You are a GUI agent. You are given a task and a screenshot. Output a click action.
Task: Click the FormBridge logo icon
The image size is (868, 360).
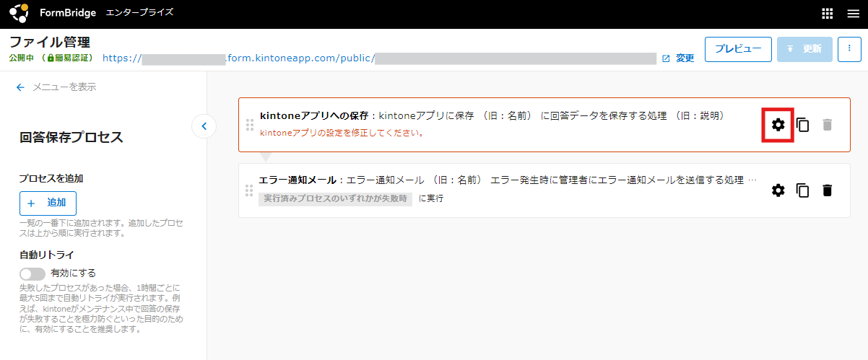19,13
